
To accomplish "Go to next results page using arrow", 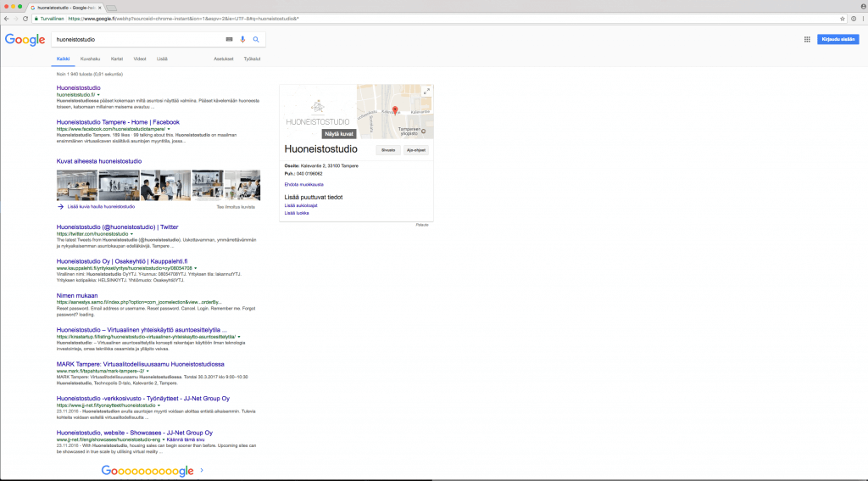I will 201,470.
